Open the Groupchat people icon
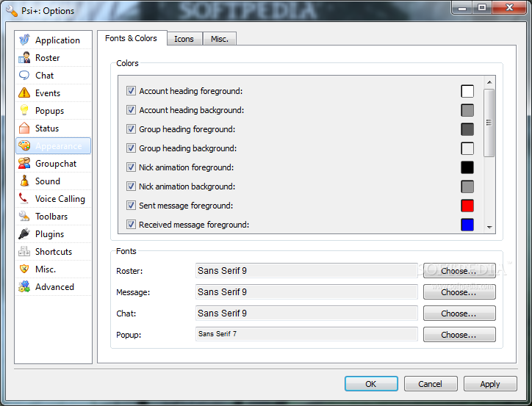Image resolution: width=532 pixels, height=406 pixels. click(x=24, y=163)
